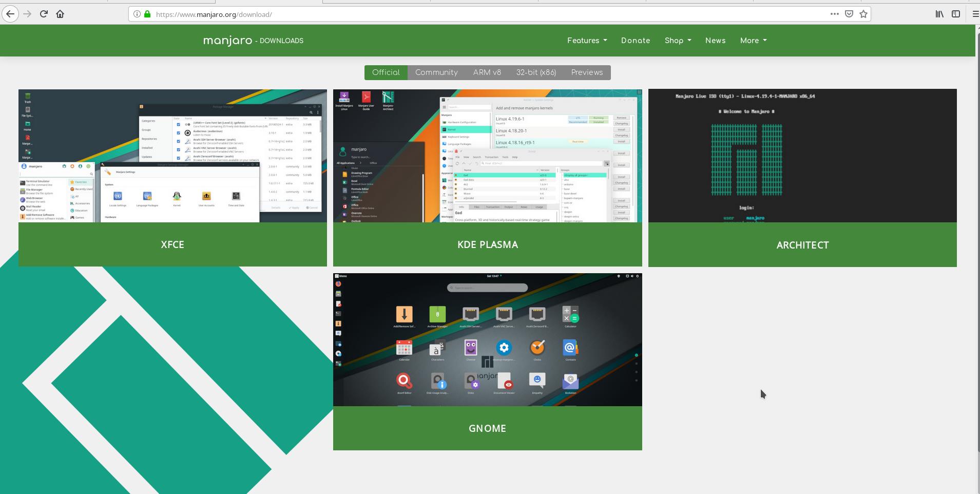Screen dimensions: 980x494
Task: Open the Firefox hamburger menu
Action: coord(975,14)
